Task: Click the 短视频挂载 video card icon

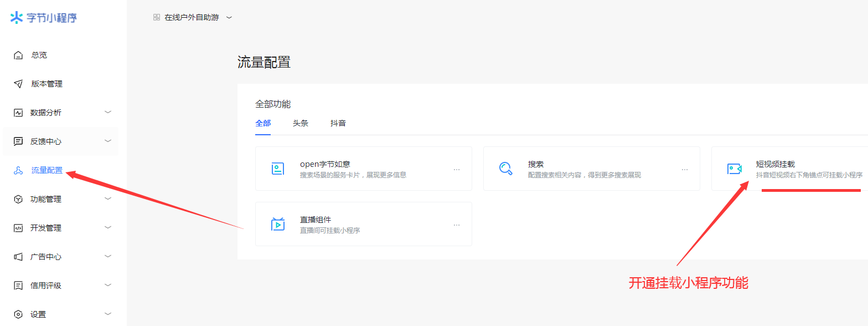Action: coord(734,169)
